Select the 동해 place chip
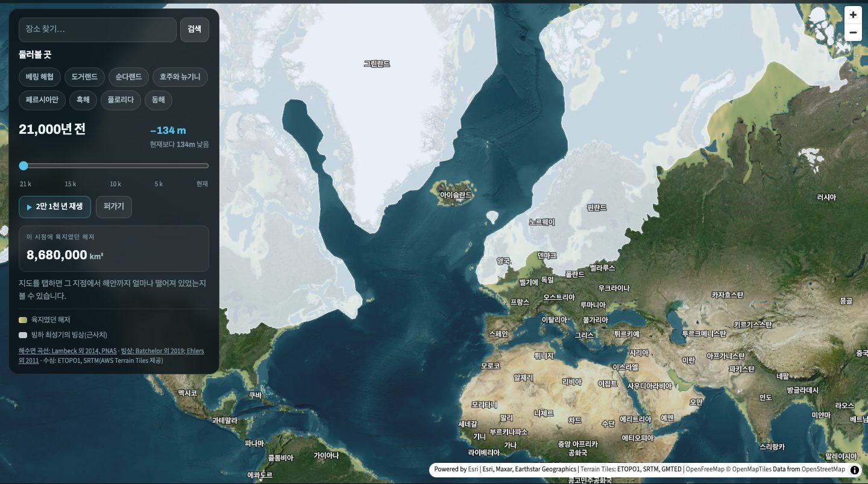 (159, 100)
